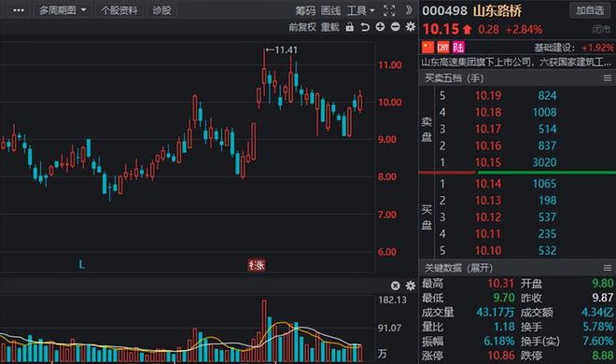Zoom in chart with plus icon
The width and height of the screenshot is (616, 364).
(380, 27)
